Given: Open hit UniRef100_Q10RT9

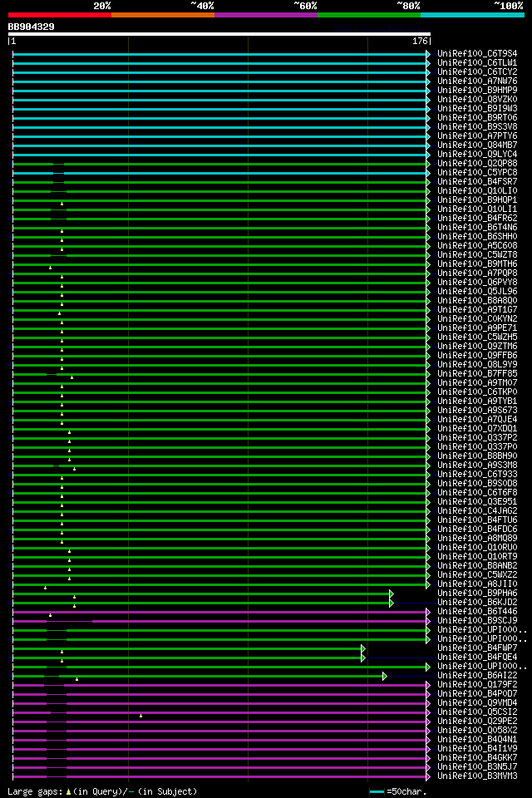Looking at the screenshot, I should pyautogui.click(x=477, y=557).
